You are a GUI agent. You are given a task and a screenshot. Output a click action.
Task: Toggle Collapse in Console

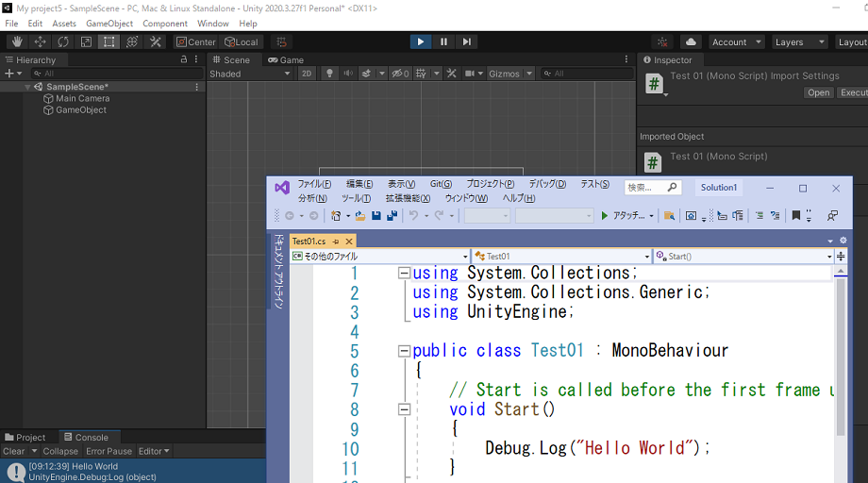tap(60, 451)
